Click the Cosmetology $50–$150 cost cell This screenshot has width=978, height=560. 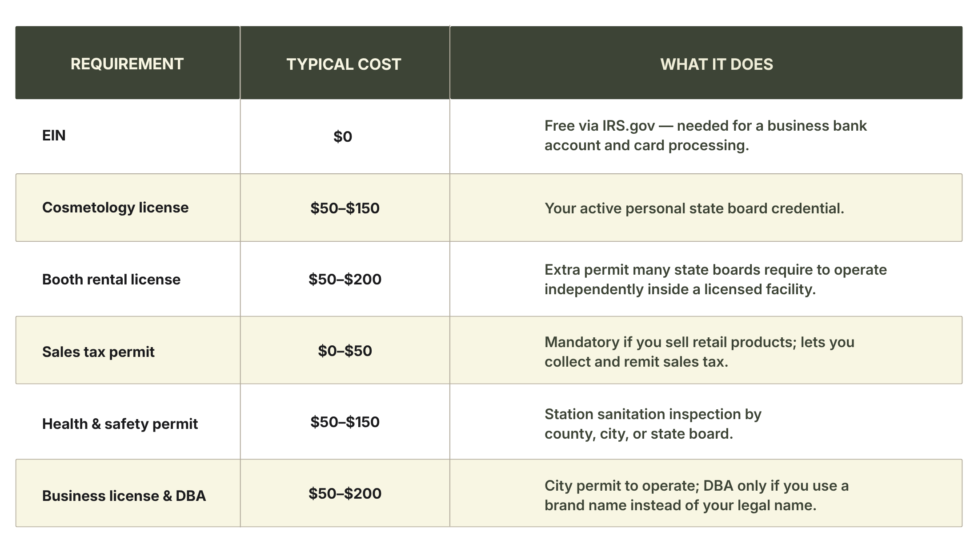click(x=345, y=208)
